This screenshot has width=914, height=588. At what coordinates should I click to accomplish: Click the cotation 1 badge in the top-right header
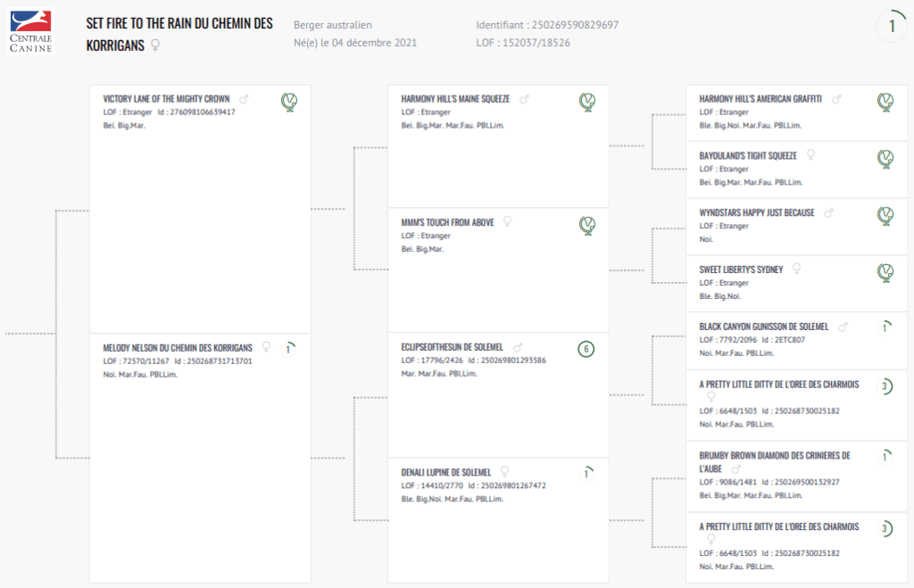point(891,27)
